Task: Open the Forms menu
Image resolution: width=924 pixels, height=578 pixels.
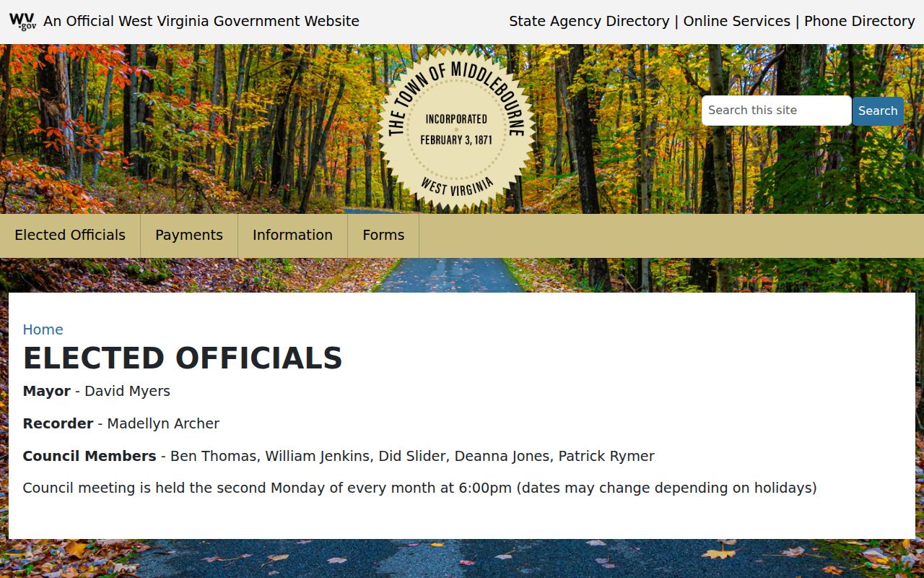Action: tap(383, 236)
